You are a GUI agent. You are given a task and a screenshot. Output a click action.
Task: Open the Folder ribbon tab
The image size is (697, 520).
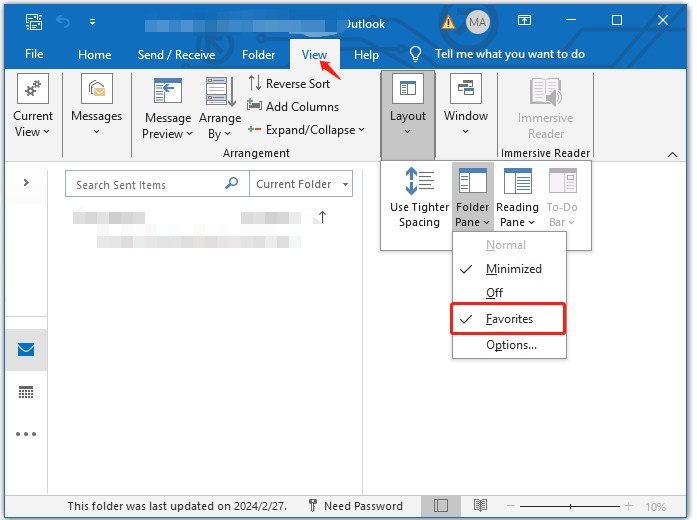258,55
